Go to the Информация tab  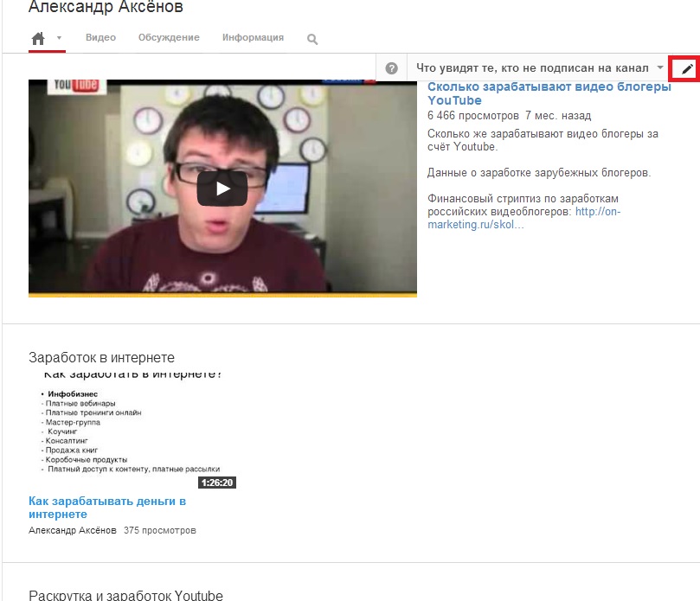[x=254, y=37]
